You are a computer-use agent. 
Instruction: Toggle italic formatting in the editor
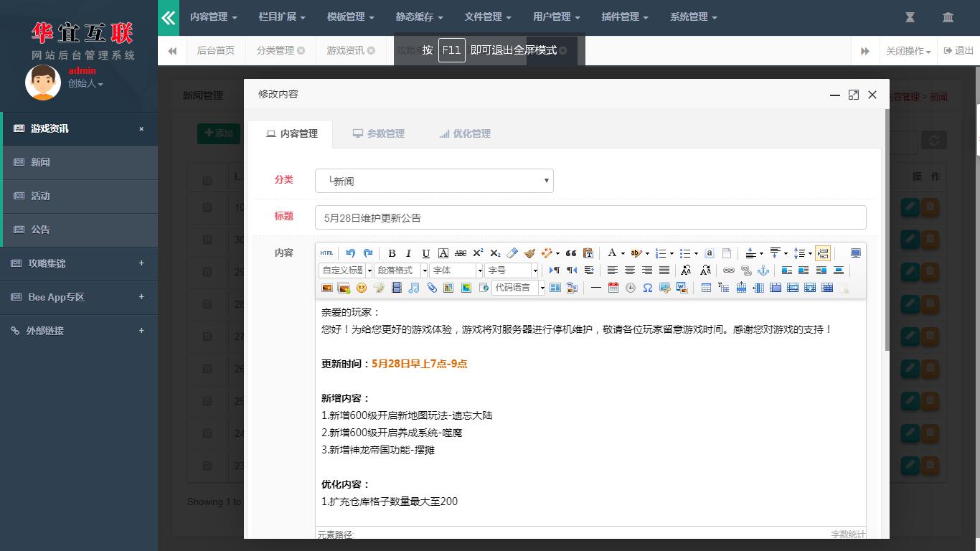click(409, 253)
